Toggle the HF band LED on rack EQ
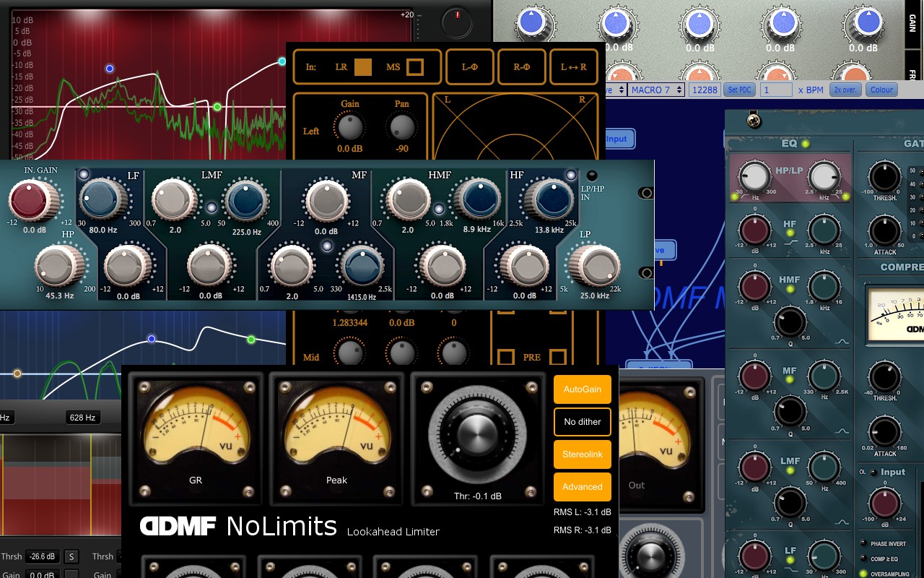924x578 pixels. [571, 175]
